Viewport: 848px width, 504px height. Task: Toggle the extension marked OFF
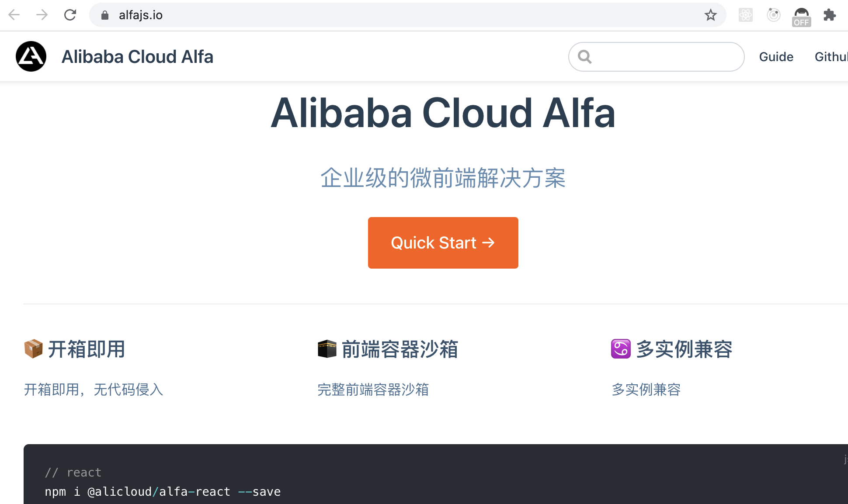point(801,17)
